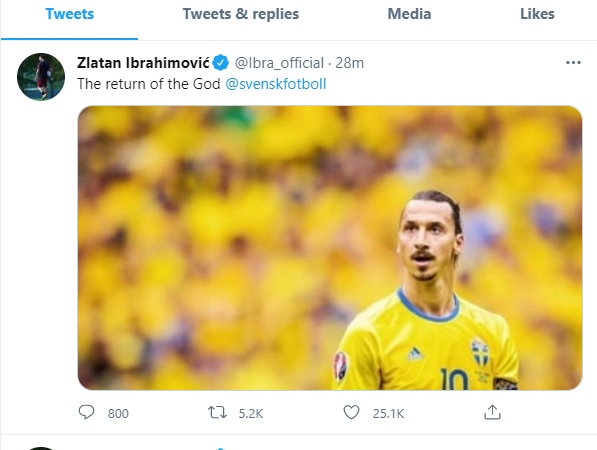Open the three-dot more options menu
Image resolution: width=597 pixels, height=450 pixels.
point(573,62)
